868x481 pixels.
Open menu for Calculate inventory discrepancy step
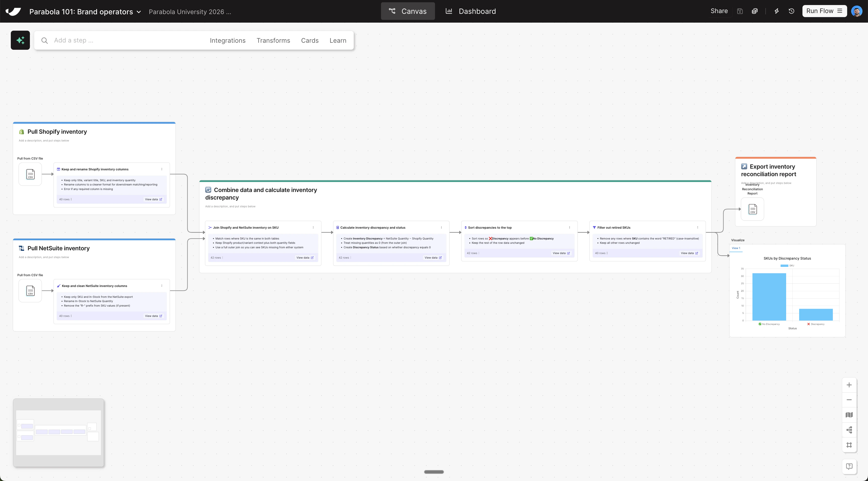click(442, 227)
